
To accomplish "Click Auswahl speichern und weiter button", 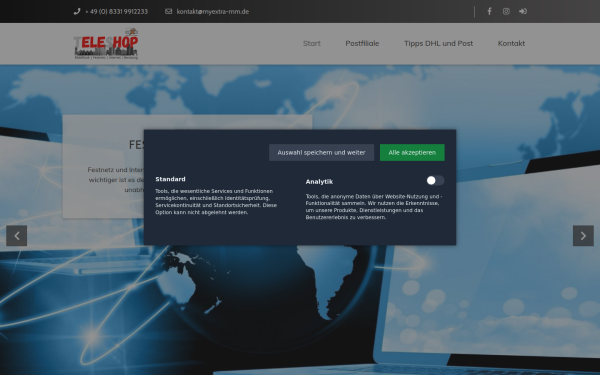I will coord(321,153).
